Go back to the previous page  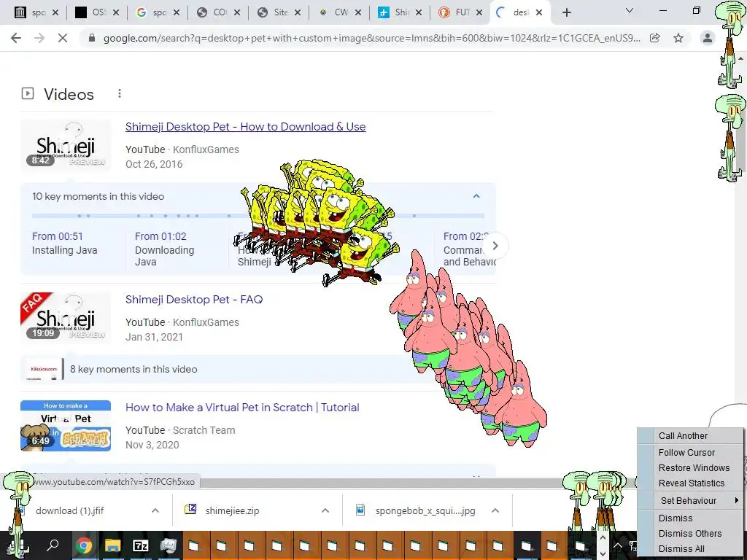pyautogui.click(x=16, y=38)
